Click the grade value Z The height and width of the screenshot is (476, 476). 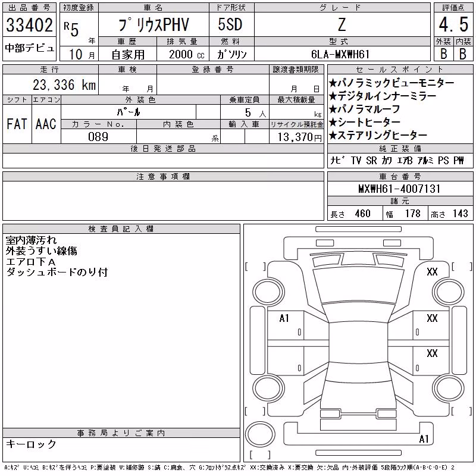point(342,24)
